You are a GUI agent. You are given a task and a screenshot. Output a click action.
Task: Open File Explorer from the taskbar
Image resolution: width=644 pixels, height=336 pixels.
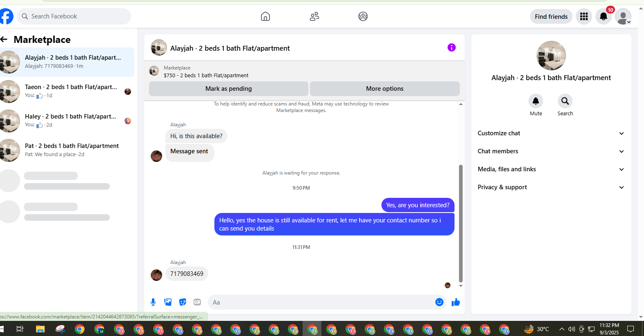point(40,329)
